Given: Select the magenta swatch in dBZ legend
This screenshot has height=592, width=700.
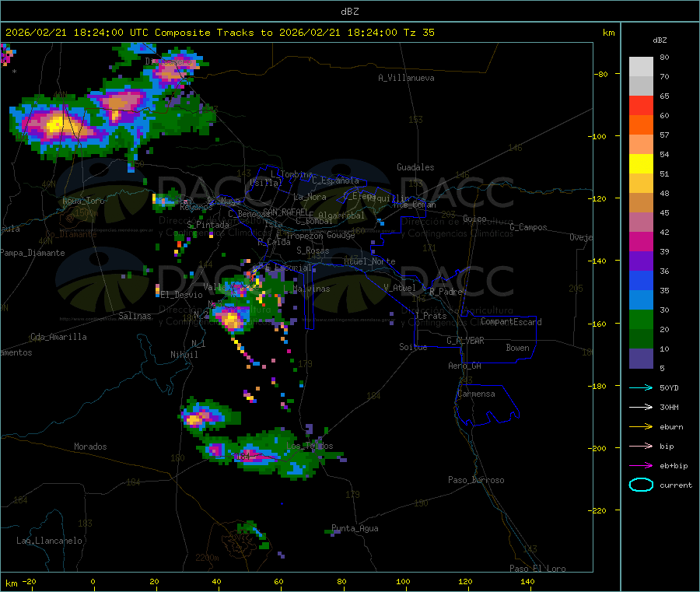Looking at the screenshot, I should click(x=641, y=241).
